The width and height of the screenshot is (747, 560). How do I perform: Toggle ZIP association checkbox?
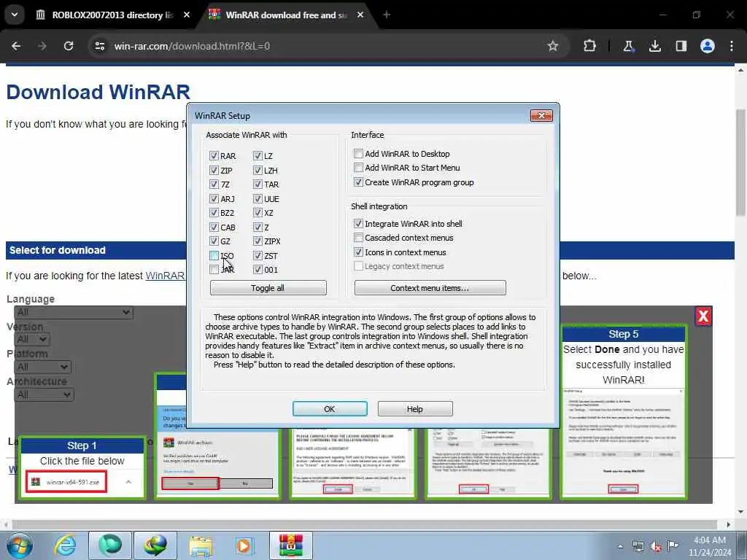pos(214,170)
